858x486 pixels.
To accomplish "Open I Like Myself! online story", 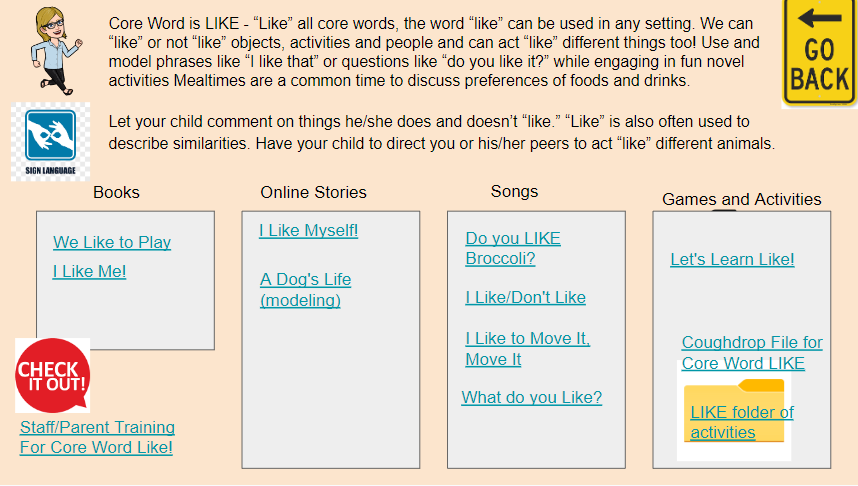I will pos(309,230).
